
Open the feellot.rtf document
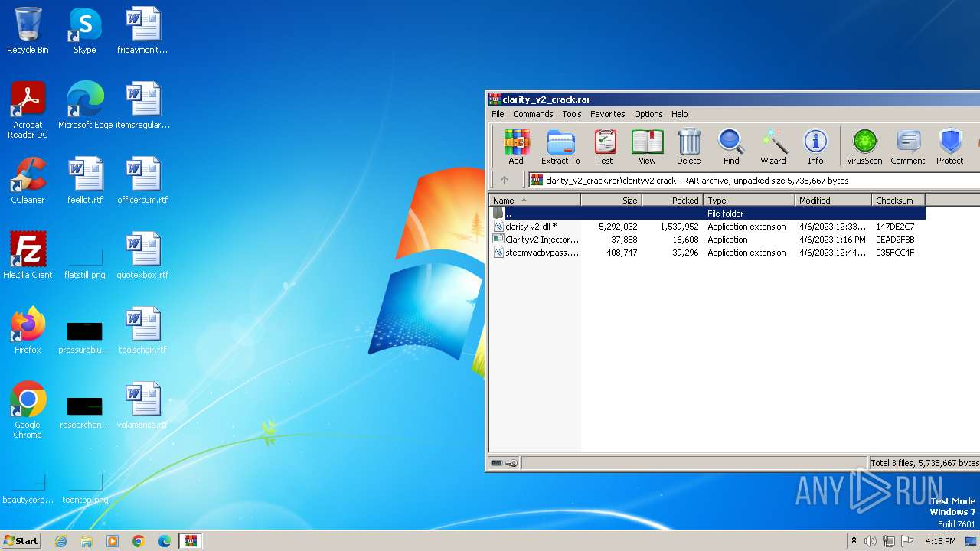tap(85, 181)
